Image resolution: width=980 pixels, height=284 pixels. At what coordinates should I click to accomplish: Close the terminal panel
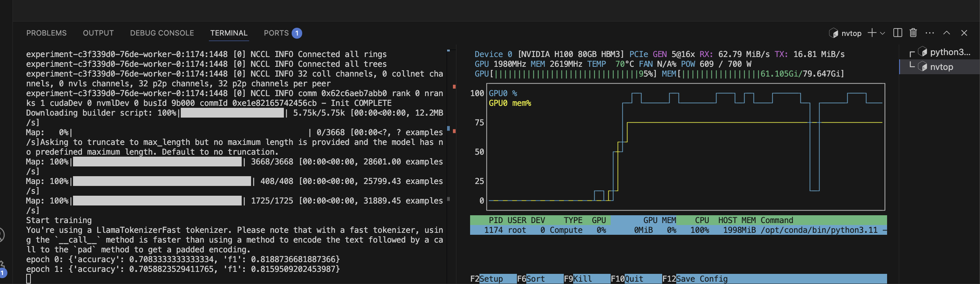(x=964, y=33)
